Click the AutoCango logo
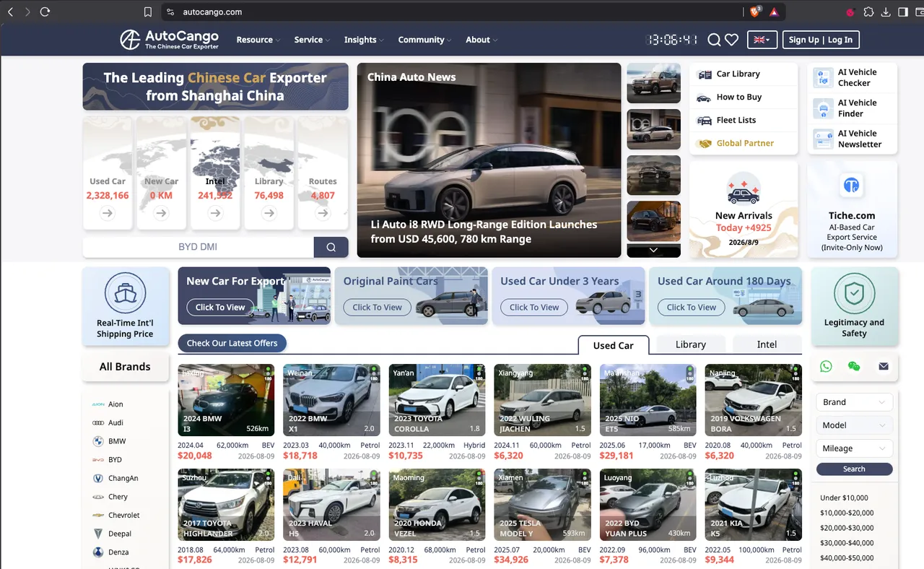The width and height of the screenshot is (924, 569). click(170, 40)
